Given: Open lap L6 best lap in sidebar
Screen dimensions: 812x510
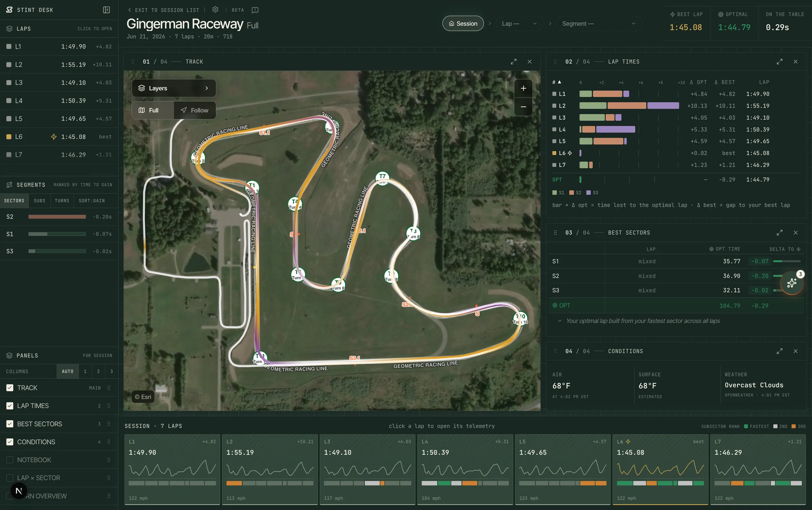Looking at the screenshot, I should point(59,137).
